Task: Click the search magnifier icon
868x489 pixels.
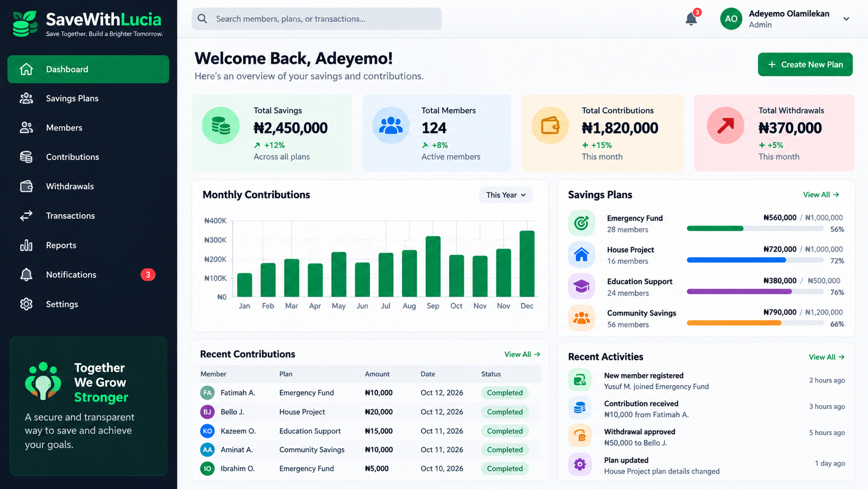Action: (x=202, y=19)
